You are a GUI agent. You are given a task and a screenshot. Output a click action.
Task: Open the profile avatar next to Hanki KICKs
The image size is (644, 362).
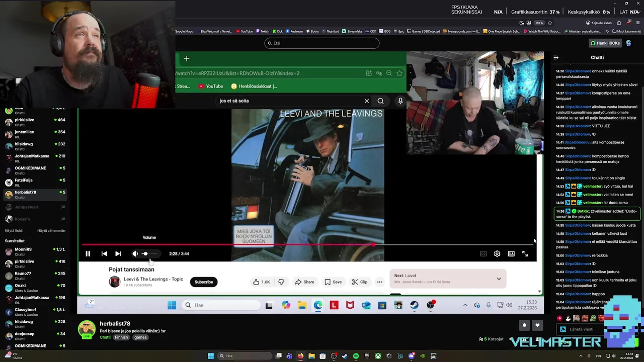pyautogui.click(x=628, y=43)
